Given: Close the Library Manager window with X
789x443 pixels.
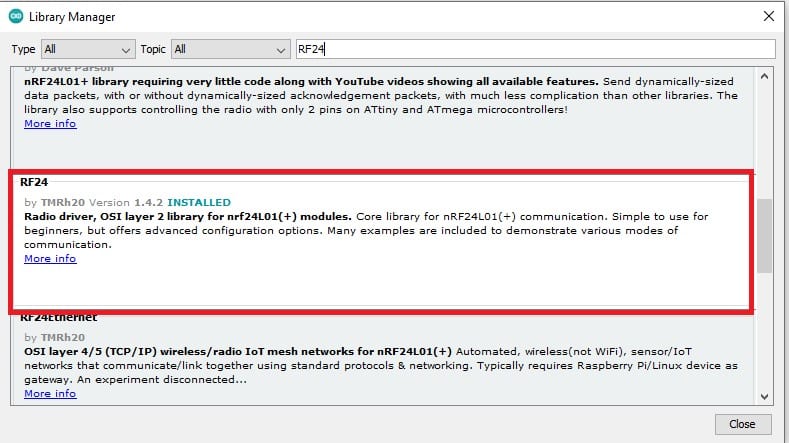Looking at the screenshot, I should 768,16.
